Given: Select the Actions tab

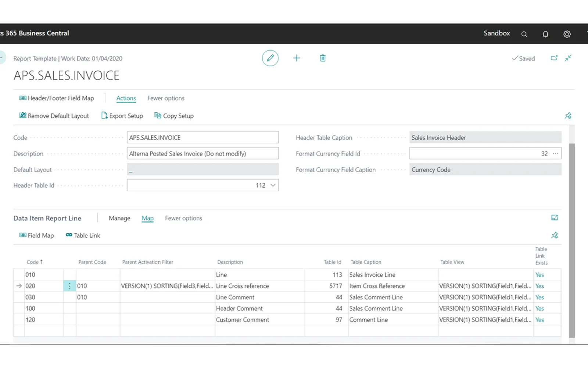Looking at the screenshot, I should pos(126,98).
